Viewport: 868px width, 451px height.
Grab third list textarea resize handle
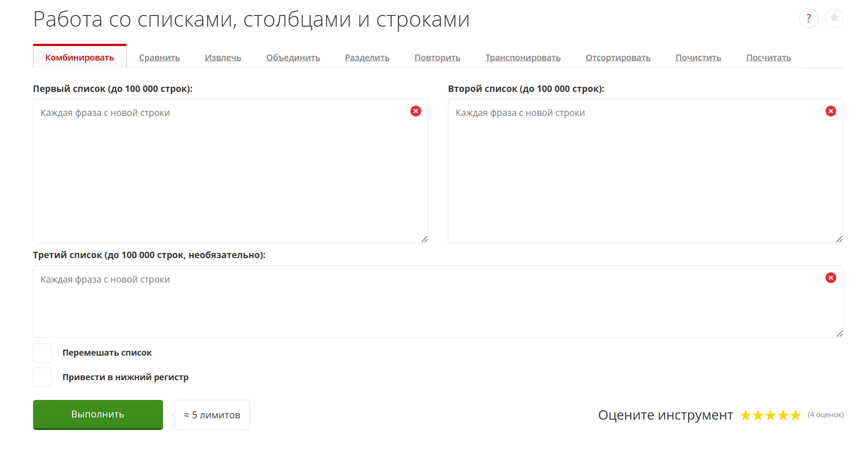[x=840, y=334]
